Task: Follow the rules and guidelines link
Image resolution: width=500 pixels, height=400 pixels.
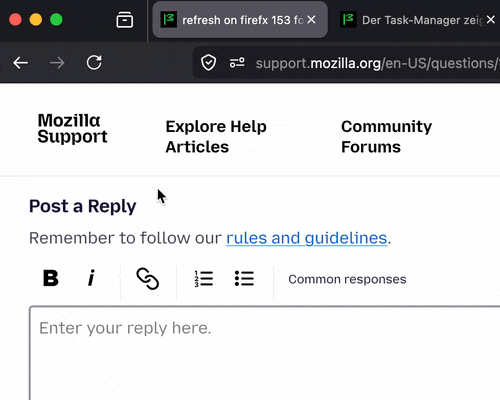Action: click(x=307, y=238)
